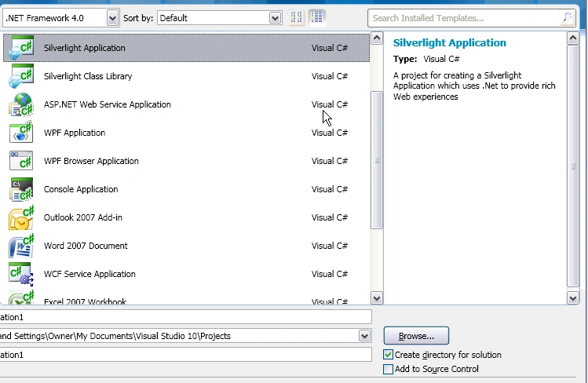Click the Browse... button

pos(416,336)
